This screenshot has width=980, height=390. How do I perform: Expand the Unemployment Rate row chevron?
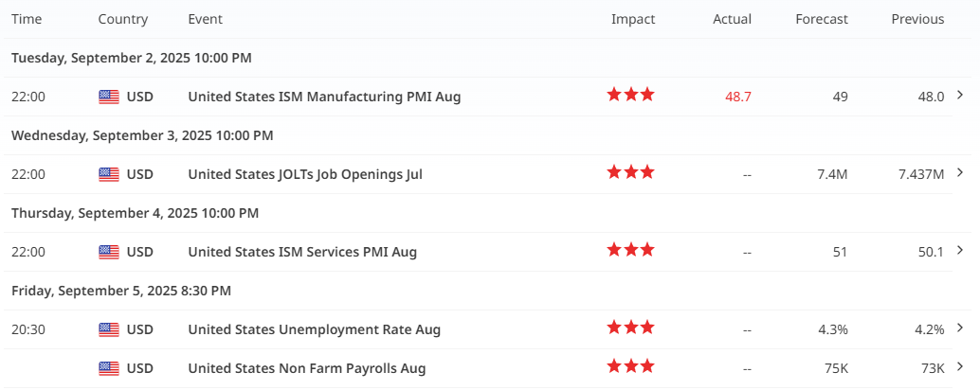coord(961,328)
